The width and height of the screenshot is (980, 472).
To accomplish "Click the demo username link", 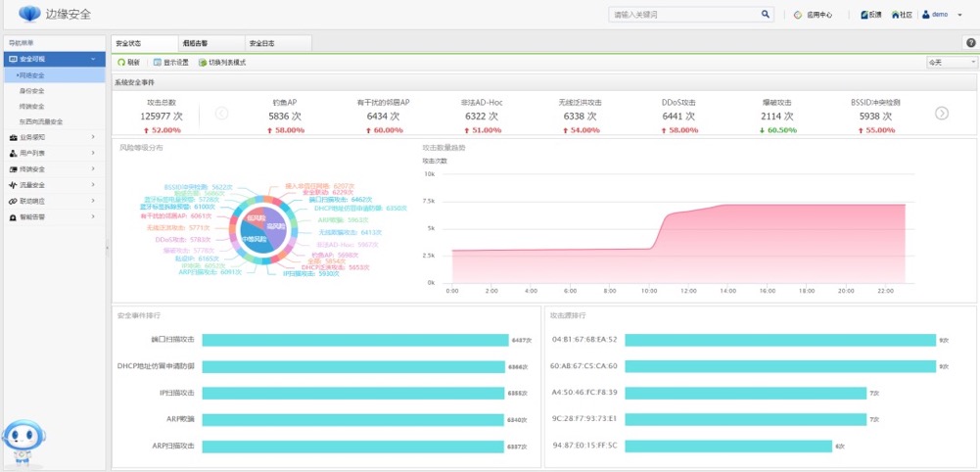I will (x=940, y=15).
